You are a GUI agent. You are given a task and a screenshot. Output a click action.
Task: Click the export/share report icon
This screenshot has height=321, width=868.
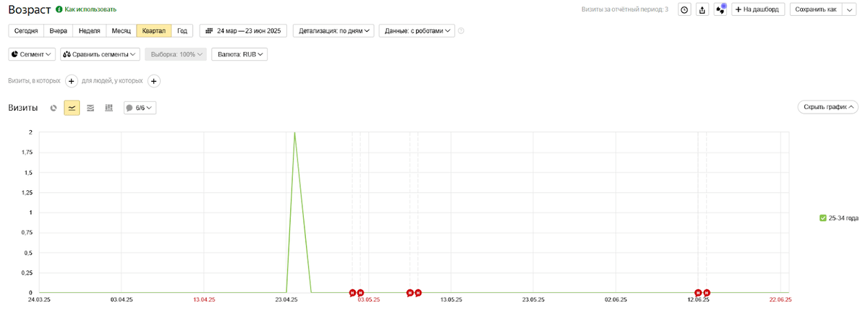pos(702,9)
